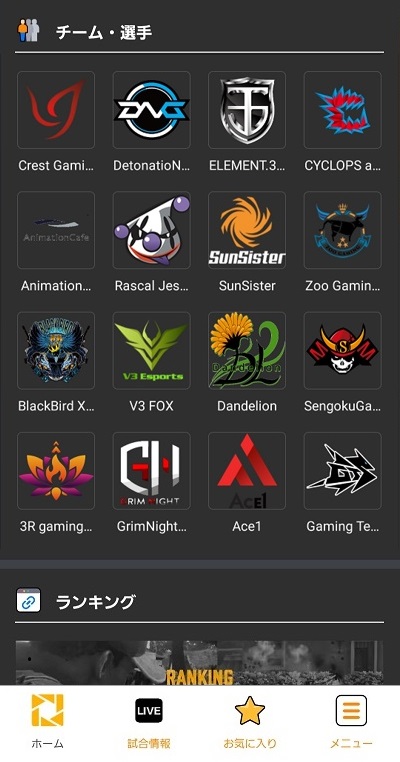Image resolution: width=400 pixels, height=762 pixels.
Task: Go to the ホーム tab
Action: (x=48, y=722)
